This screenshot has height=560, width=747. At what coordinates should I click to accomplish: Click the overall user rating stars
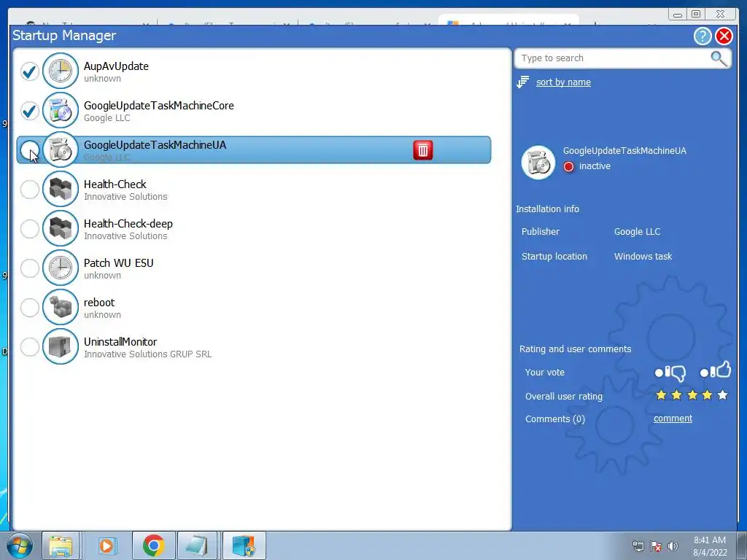[x=692, y=394]
